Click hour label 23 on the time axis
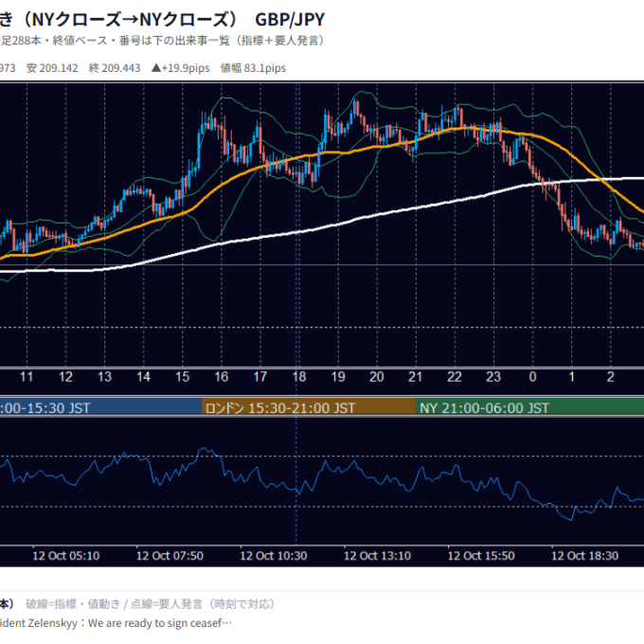 pyautogui.click(x=493, y=377)
